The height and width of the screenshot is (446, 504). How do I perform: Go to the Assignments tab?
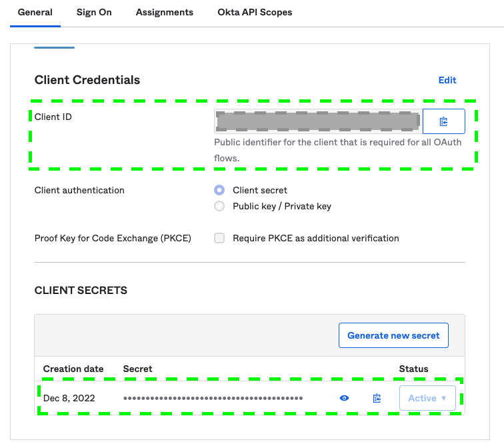click(x=165, y=13)
